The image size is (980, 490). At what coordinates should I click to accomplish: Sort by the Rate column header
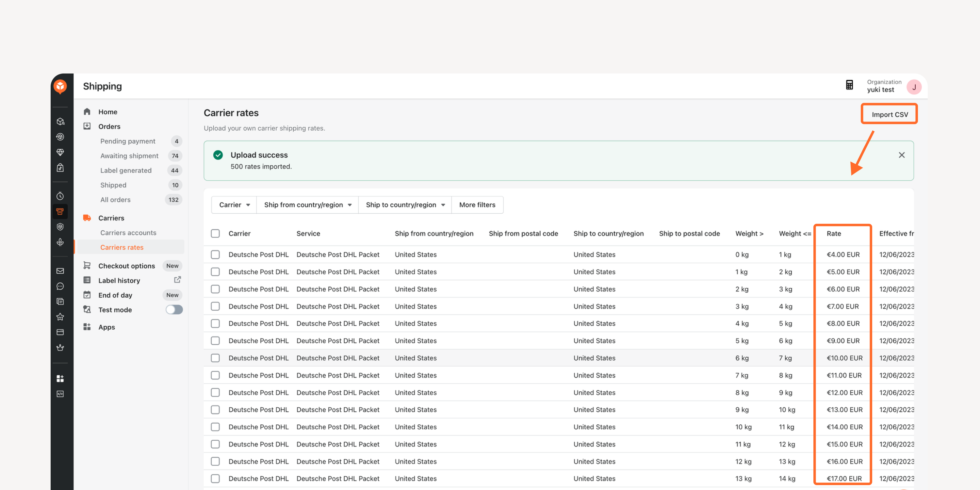(x=834, y=234)
